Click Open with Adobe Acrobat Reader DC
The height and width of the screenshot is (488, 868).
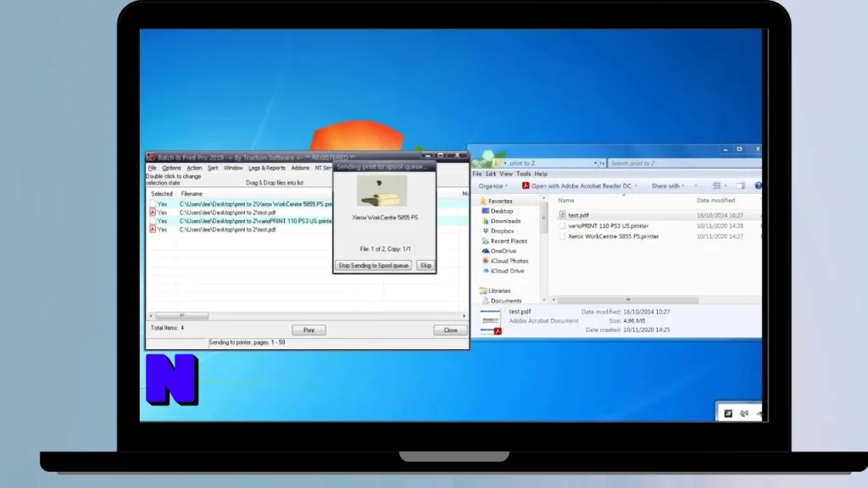pyautogui.click(x=581, y=186)
